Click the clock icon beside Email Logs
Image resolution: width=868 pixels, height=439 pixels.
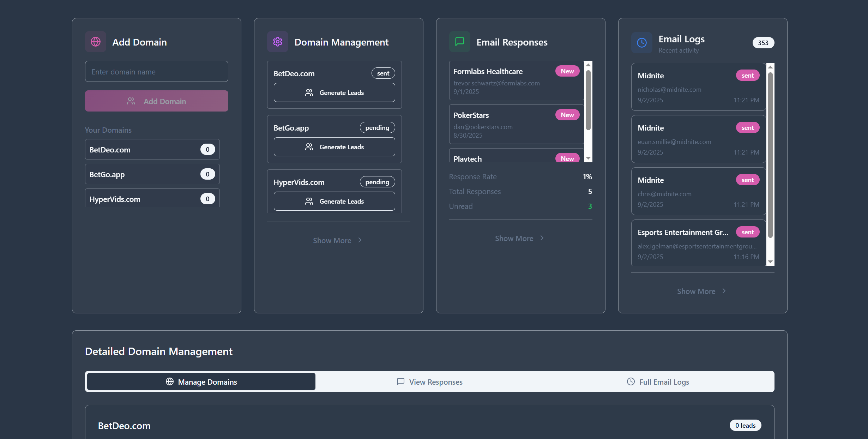(641, 43)
